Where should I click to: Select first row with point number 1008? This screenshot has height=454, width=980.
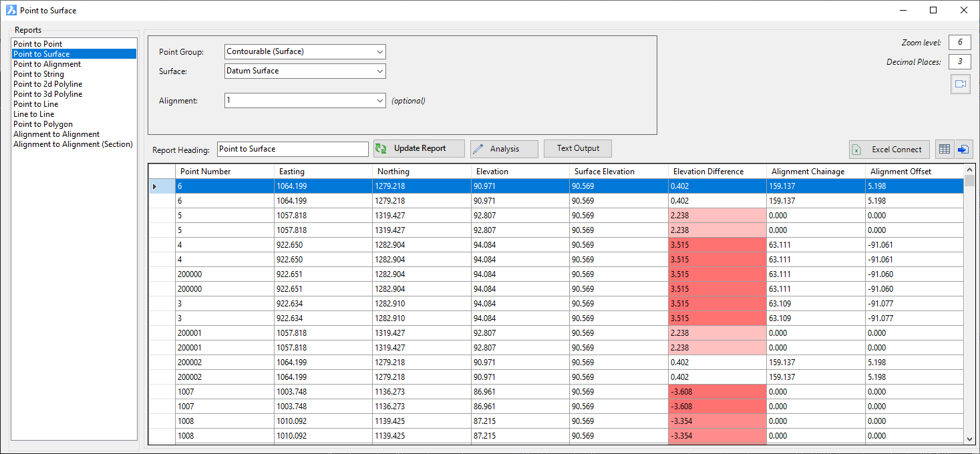click(556, 421)
